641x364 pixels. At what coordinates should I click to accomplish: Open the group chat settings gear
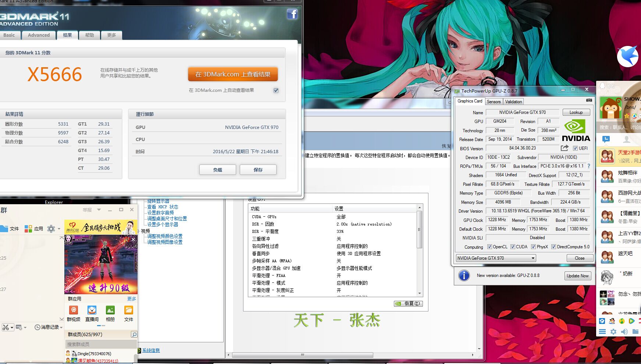51,229
